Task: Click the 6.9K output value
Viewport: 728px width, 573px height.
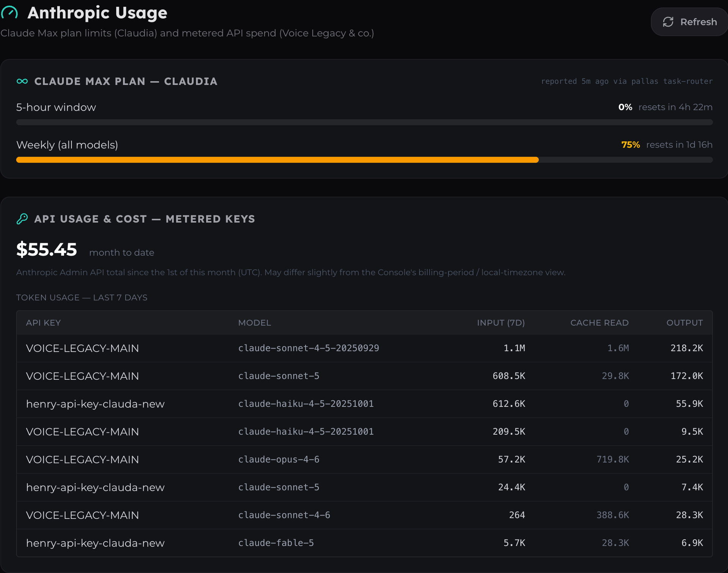Action: [692, 543]
